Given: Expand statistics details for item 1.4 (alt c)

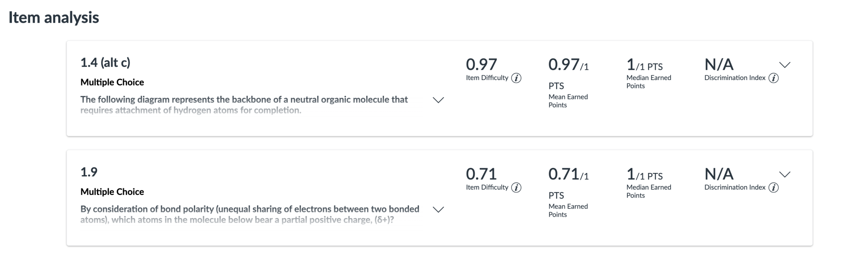Looking at the screenshot, I should coord(785,65).
